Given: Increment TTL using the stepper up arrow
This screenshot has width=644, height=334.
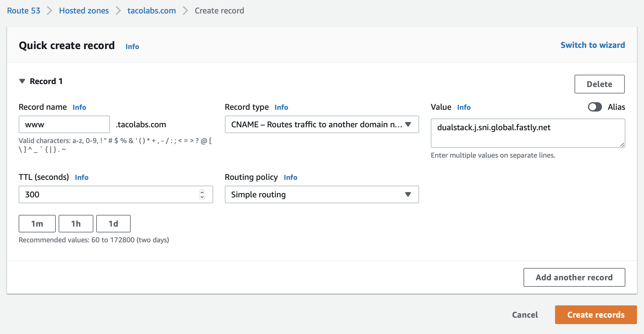Looking at the screenshot, I should (202, 192).
